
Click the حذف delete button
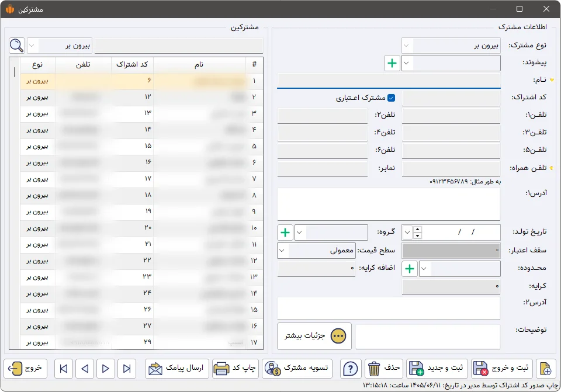(x=384, y=369)
